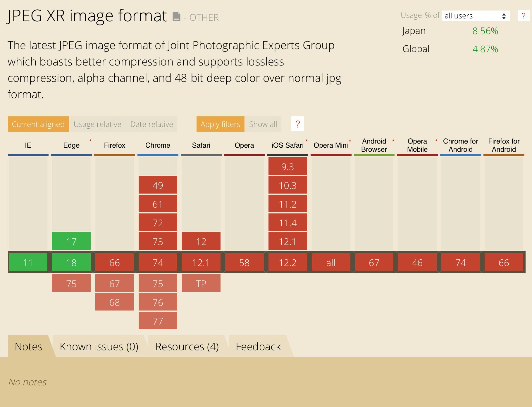Click the document spec icon beside the title
Viewport: 532px width, 407px height.
click(176, 17)
